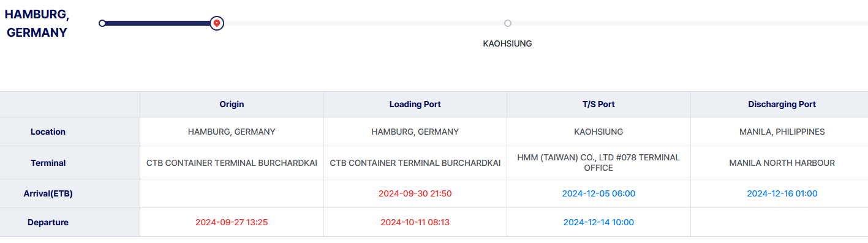Click the HMM (TAIWAN) CO., LTD terminal cell
Viewport: 868px width, 243px height.
(x=598, y=163)
